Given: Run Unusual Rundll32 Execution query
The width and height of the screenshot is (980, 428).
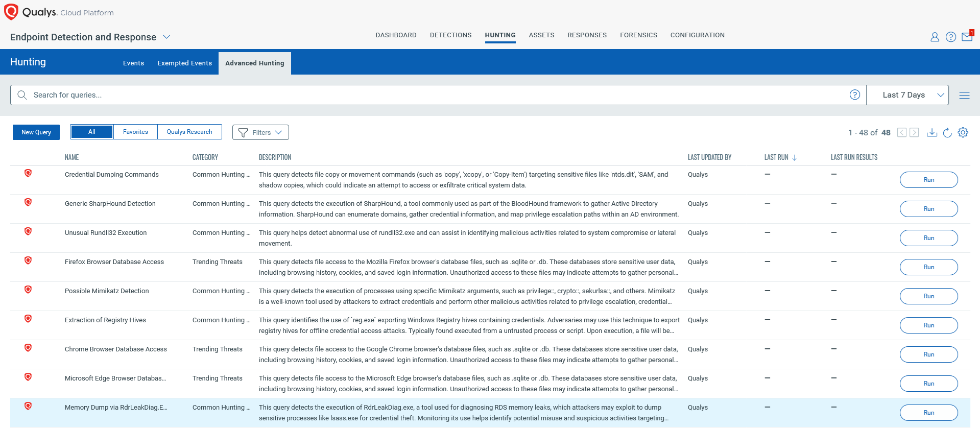Looking at the screenshot, I should 928,238.
